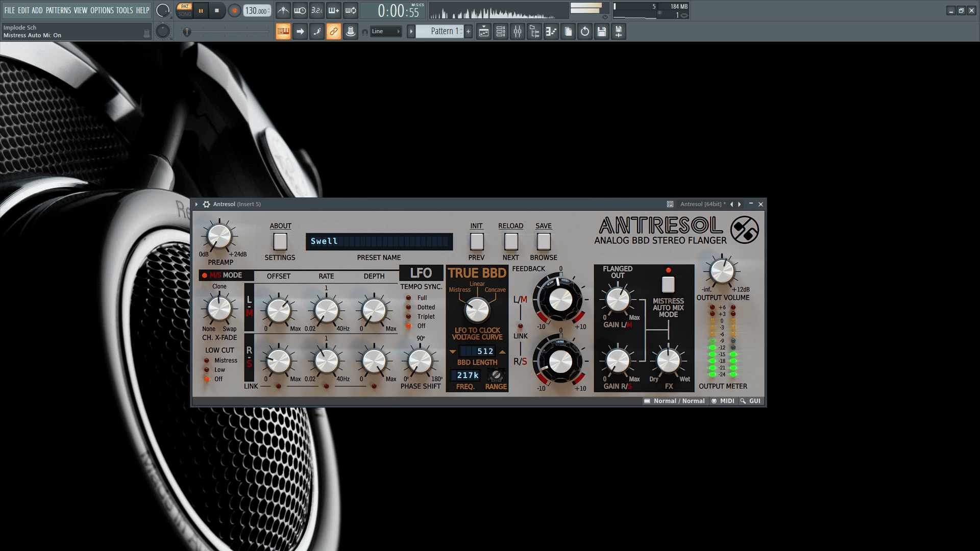Toggle the step editing icon
This screenshot has height=551, width=980.
(317, 32)
